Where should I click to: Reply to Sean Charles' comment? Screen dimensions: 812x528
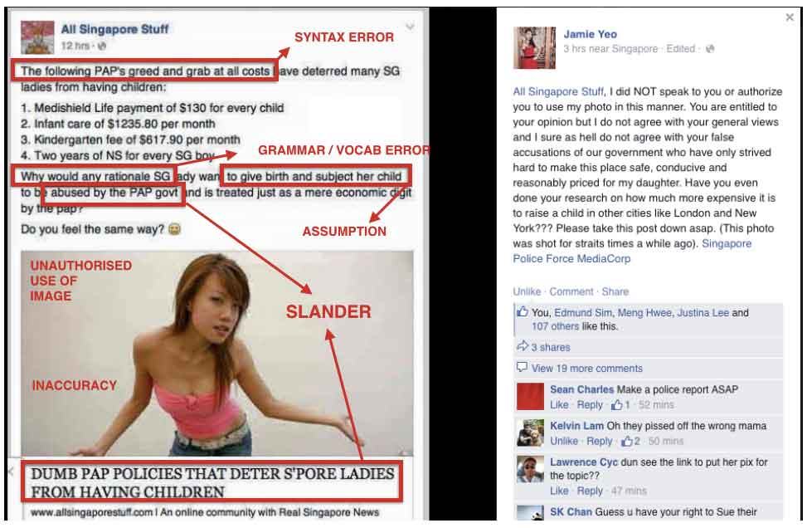pyautogui.click(x=590, y=404)
